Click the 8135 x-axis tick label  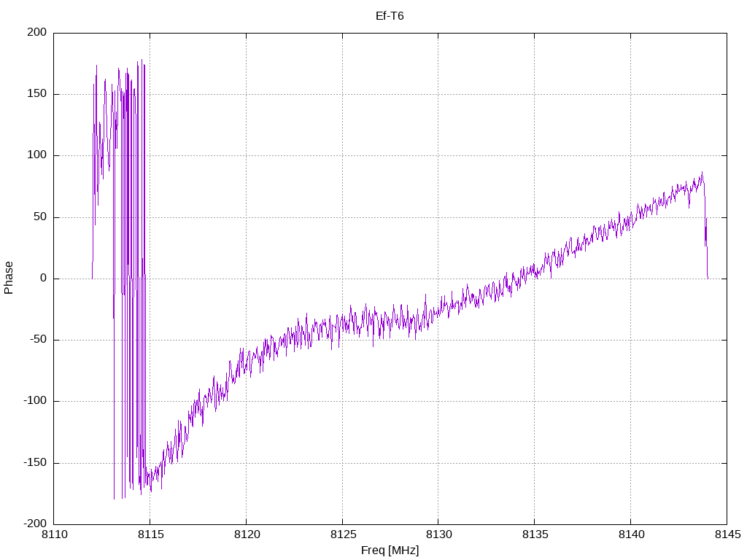(x=535, y=534)
